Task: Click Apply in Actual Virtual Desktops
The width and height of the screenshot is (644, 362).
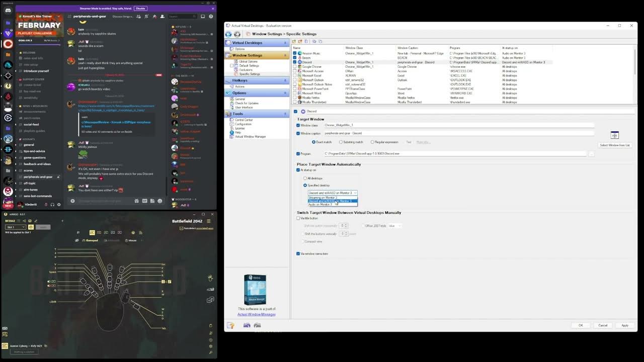Action: (625, 325)
